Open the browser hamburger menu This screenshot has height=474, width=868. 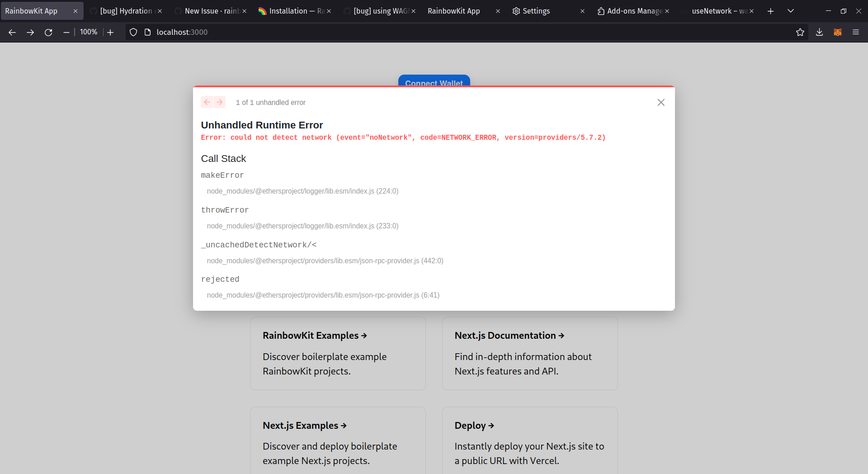click(x=856, y=32)
